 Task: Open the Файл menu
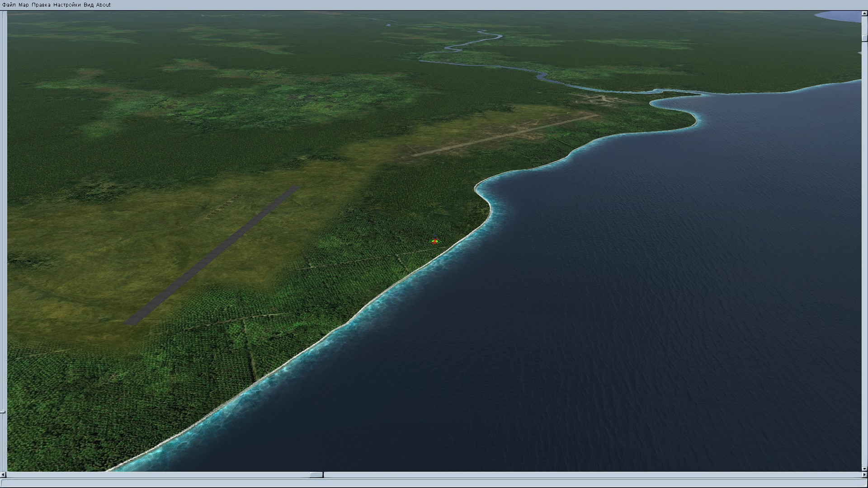pos(9,5)
